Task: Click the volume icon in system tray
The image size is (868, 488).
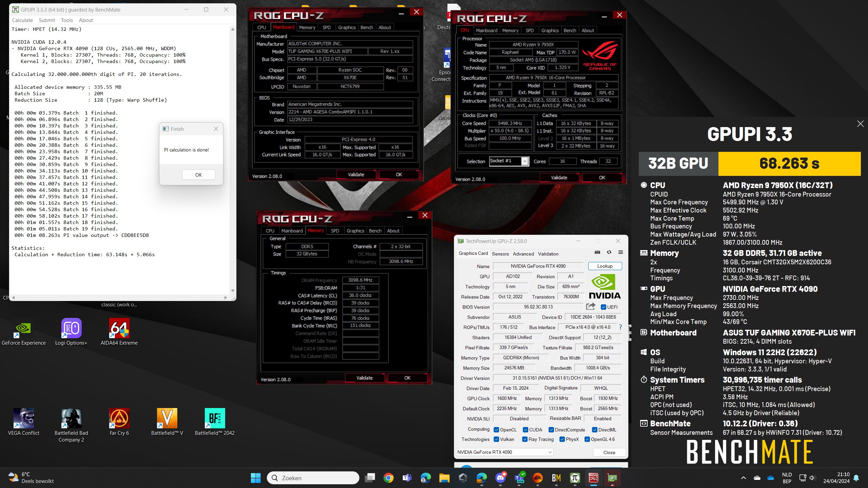Action: click(x=812, y=478)
